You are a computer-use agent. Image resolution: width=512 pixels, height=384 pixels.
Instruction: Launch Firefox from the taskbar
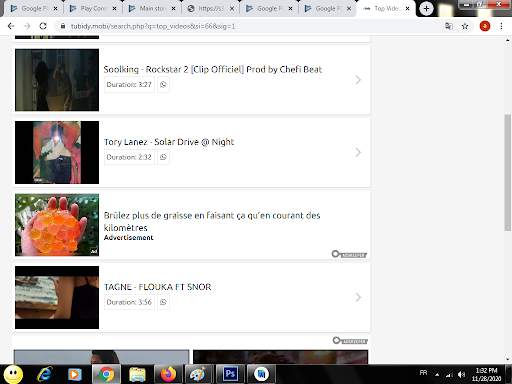click(168, 374)
